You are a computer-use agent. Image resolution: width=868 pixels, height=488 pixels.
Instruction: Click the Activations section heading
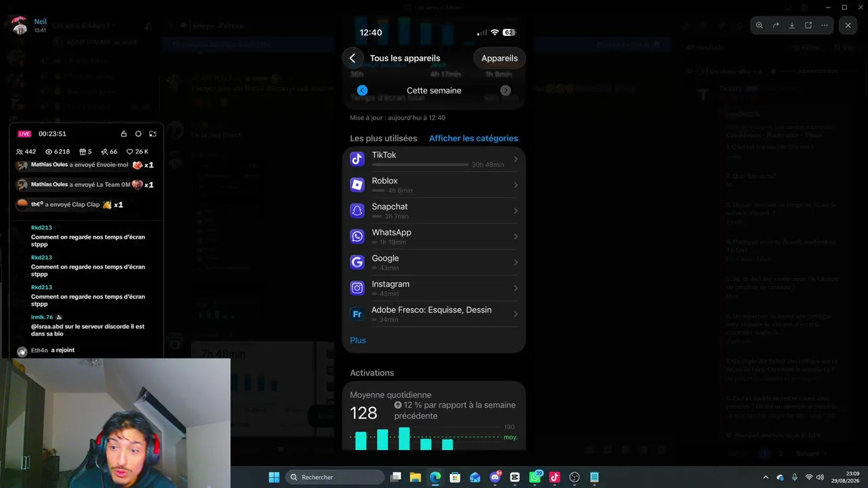pos(372,373)
